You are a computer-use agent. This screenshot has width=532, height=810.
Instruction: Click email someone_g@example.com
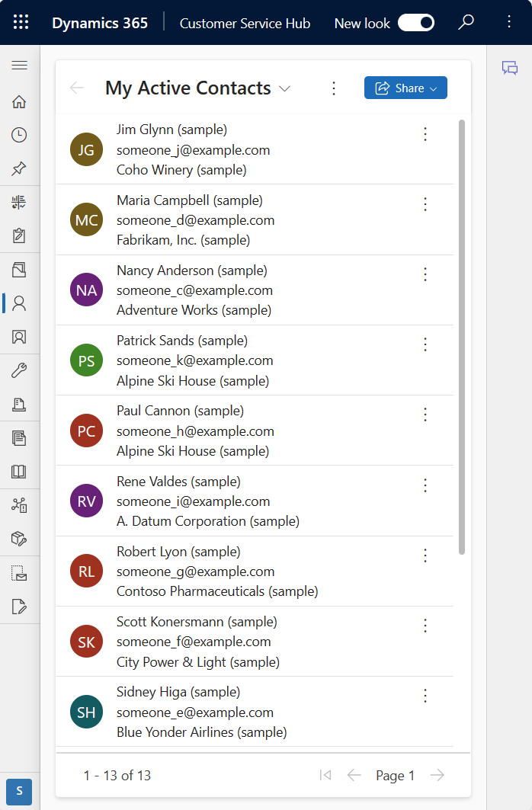point(195,571)
